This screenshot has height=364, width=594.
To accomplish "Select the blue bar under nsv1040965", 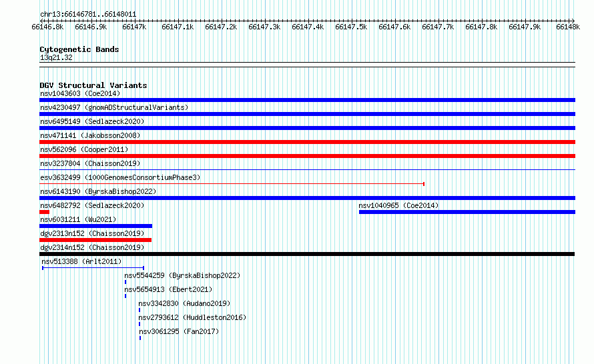I will coord(467,212).
